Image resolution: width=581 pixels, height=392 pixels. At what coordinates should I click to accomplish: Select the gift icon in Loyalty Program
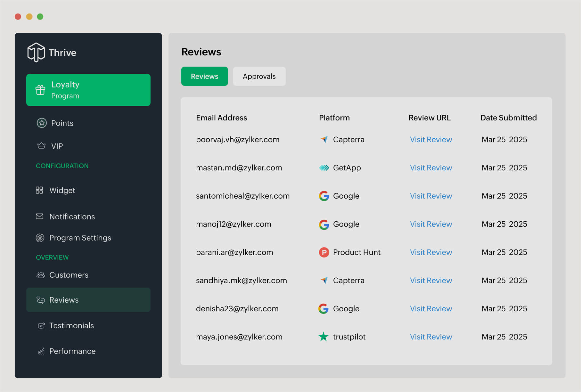(x=40, y=90)
